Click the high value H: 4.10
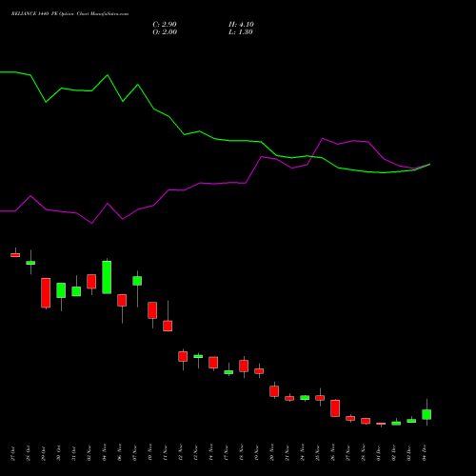476x476 pixels. (x=241, y=25)
